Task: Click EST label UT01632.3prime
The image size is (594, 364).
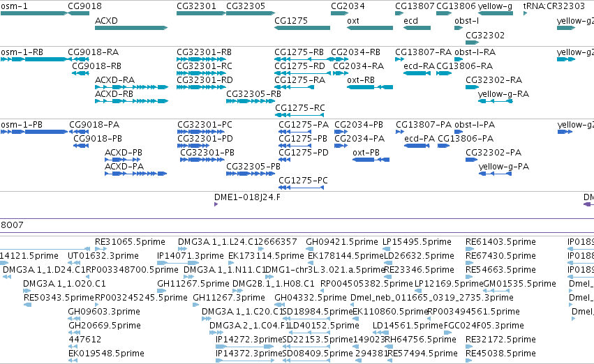Action: [x=103, y=256]
